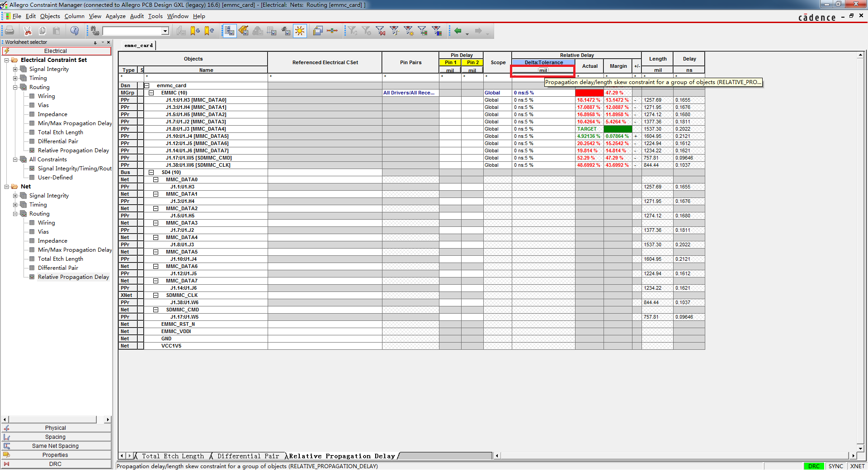Select User-Defined worksheet in tree
Viewport: 868px width, 470px height.
tap(55, 178)
